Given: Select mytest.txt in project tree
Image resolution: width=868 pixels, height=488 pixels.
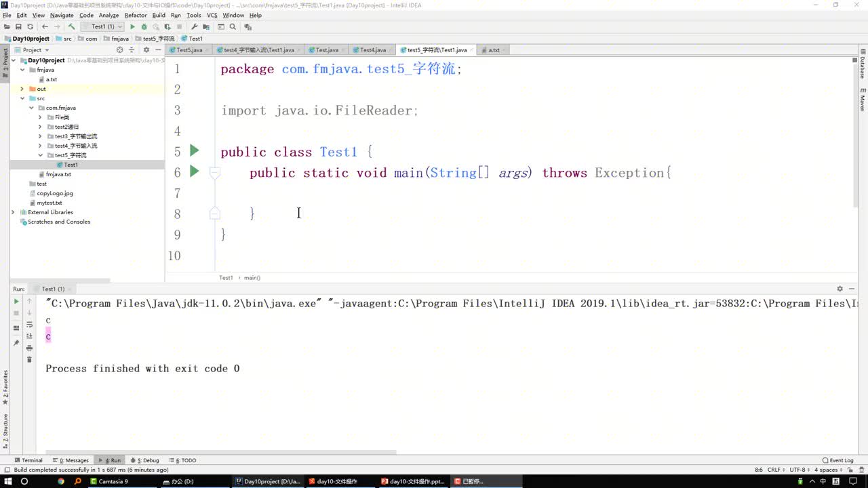Looking at the screenshot, I should point(49,203).
